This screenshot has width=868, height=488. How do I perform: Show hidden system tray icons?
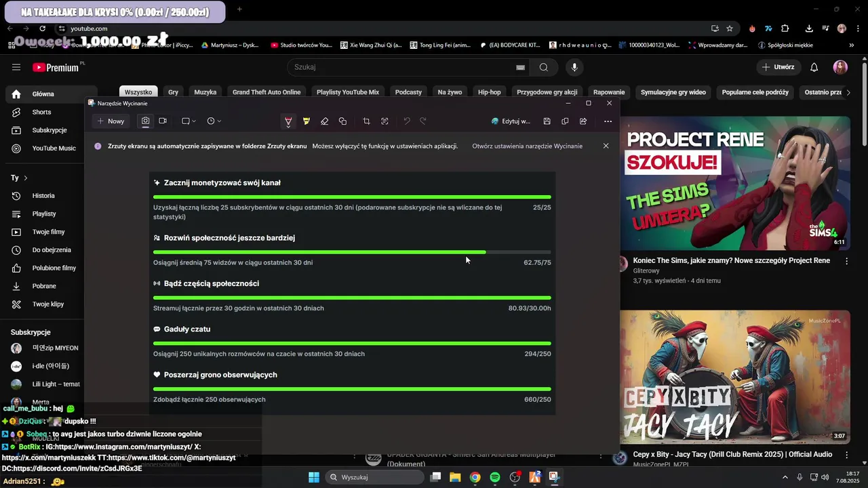[785, 477]
